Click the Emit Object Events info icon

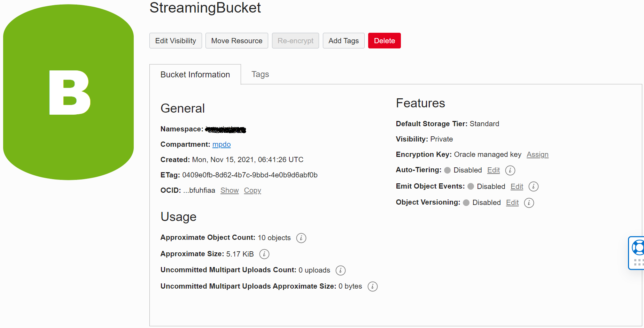[x=533, y=186]
